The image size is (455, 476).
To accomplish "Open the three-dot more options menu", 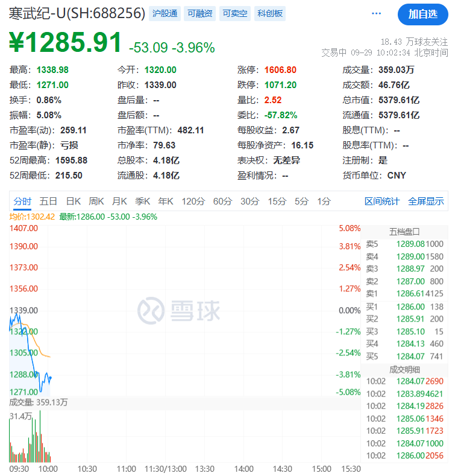I will (376, 13).
